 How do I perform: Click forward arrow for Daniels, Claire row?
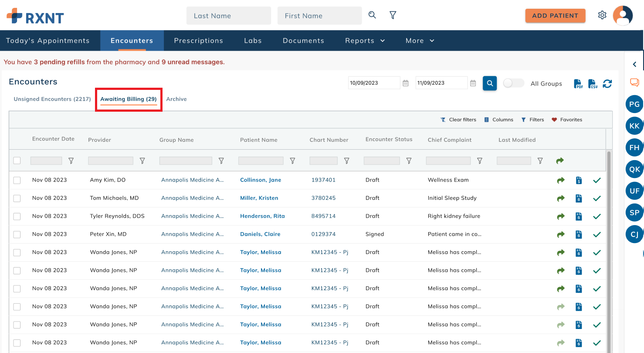point(561,235)
